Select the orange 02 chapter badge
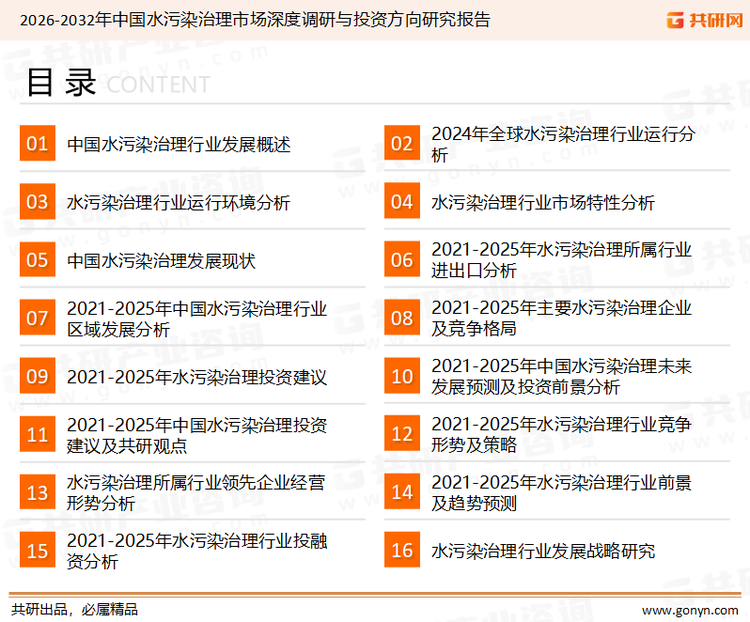Image resolution: width=750 pixels, height=622 pixels. click(x=402, y=143)
